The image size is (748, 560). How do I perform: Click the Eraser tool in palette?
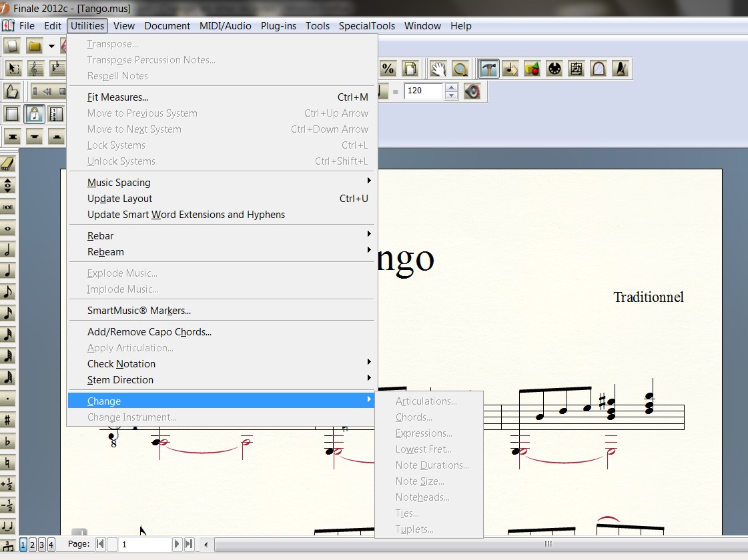pos(8,165)
